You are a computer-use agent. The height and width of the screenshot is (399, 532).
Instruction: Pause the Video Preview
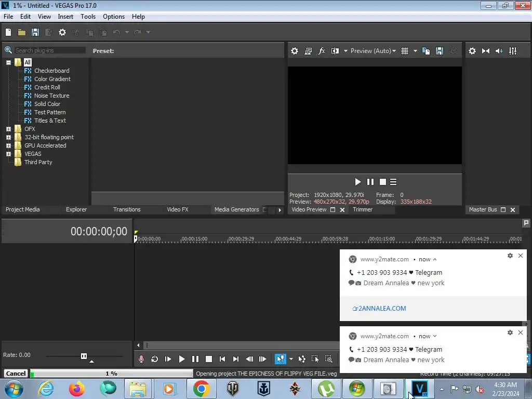tap(370, 182)
